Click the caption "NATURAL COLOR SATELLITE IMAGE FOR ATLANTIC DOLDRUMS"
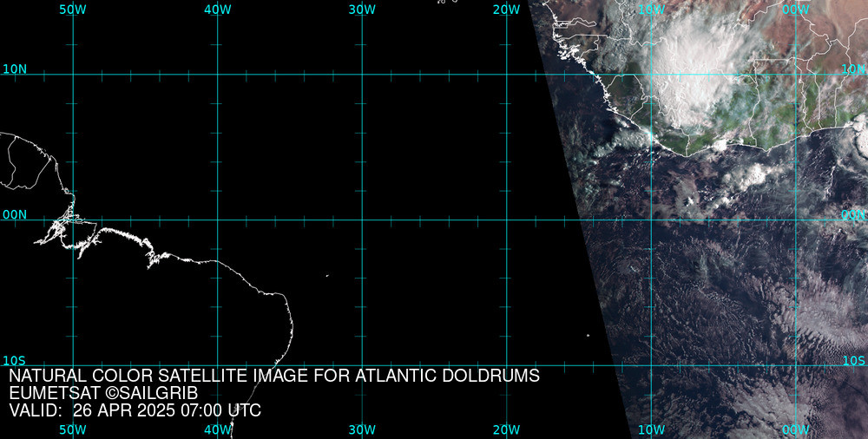Viewport: 868px width, 439px height. 274,376
